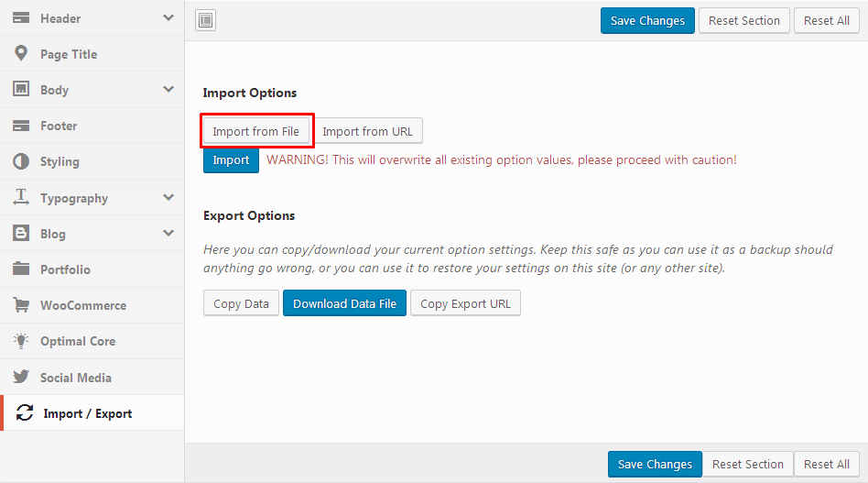
Task: Click the Social Media Twitter bird icon
Action: click(x=21, y=378)
